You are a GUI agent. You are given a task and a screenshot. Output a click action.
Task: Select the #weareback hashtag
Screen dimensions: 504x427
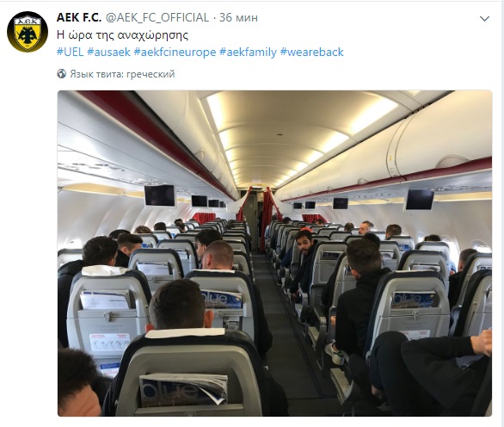(312, 52)
